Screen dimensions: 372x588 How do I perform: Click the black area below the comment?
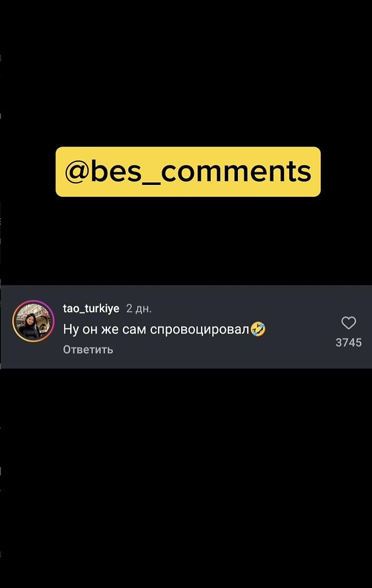pos(186,478)
